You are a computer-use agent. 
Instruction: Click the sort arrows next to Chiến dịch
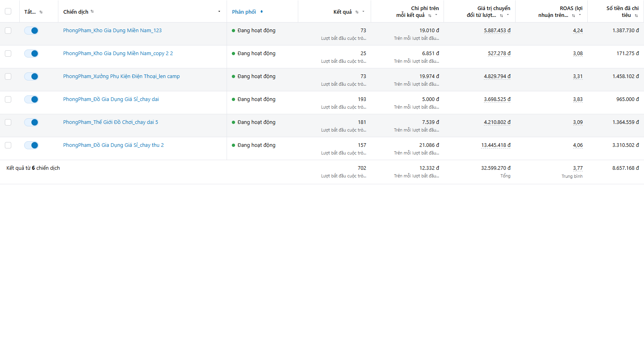[x=92, y=12]
